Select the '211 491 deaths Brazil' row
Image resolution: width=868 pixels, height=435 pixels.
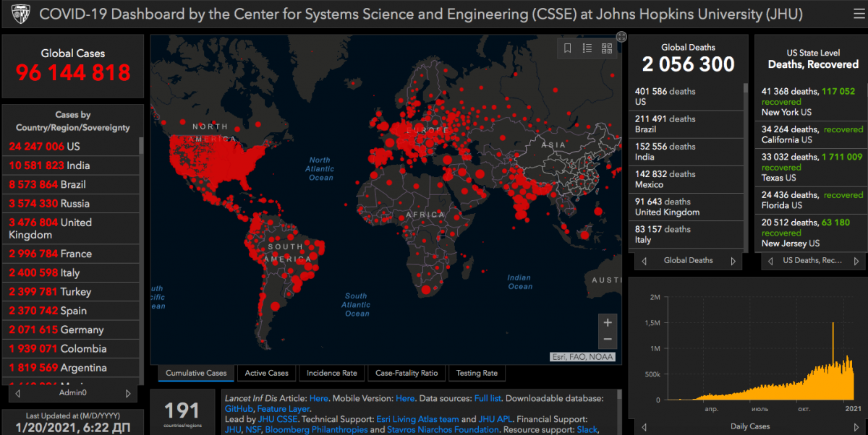click(687, 124)
